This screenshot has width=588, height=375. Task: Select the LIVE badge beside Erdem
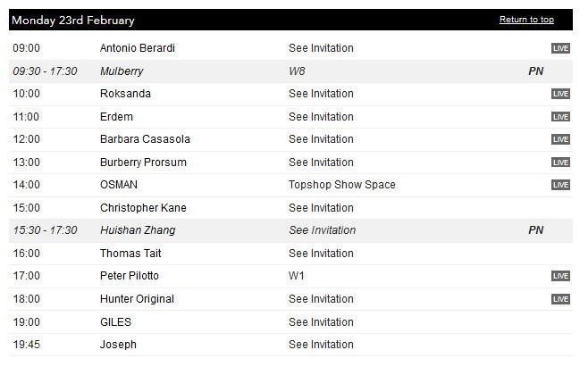point(560,117)
